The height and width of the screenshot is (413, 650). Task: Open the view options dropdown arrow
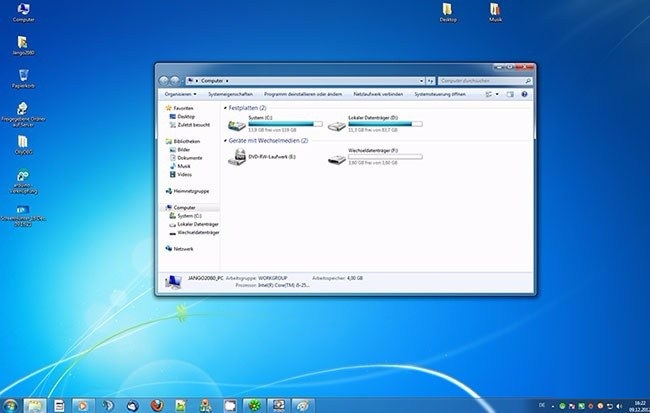[x=497, y=95]
